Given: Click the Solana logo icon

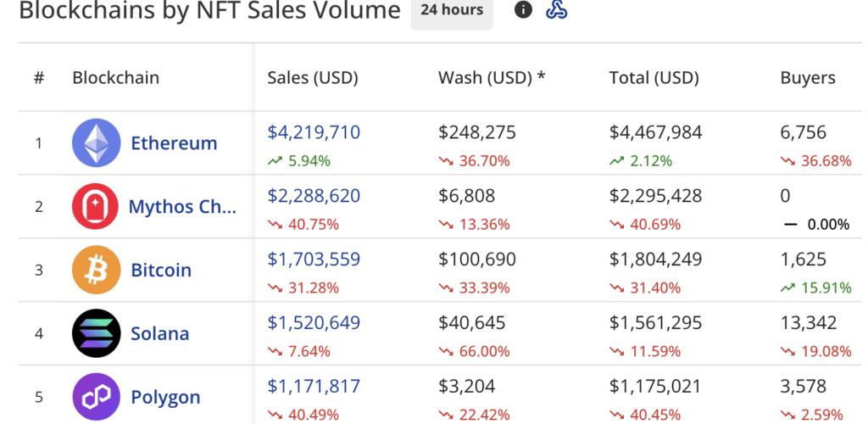Looking at the screenshot, I should (96, 333).
